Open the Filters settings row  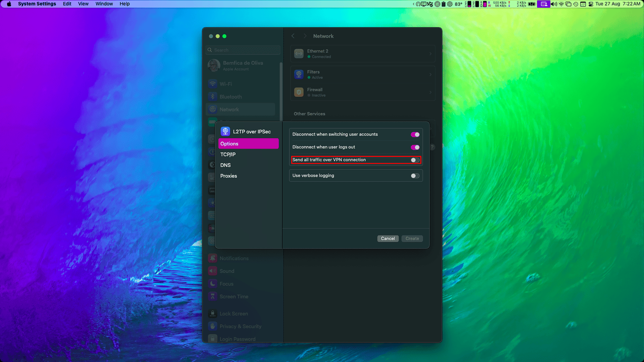click(x=363, y=74)
